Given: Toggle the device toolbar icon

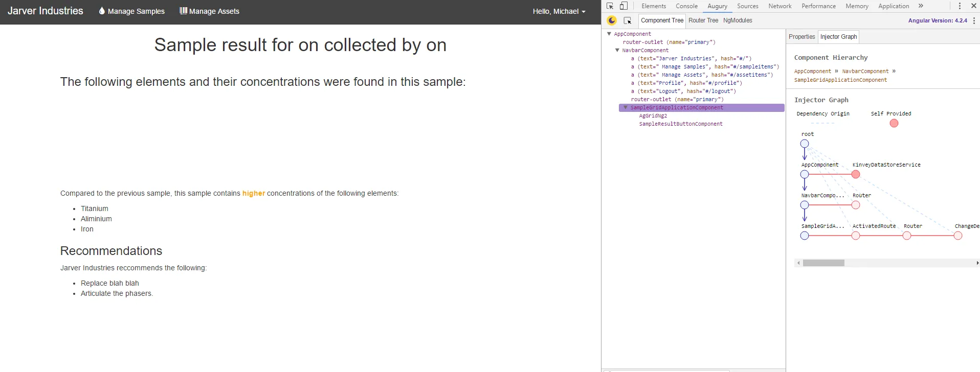Looking at the screenshot, I should 623,6.
